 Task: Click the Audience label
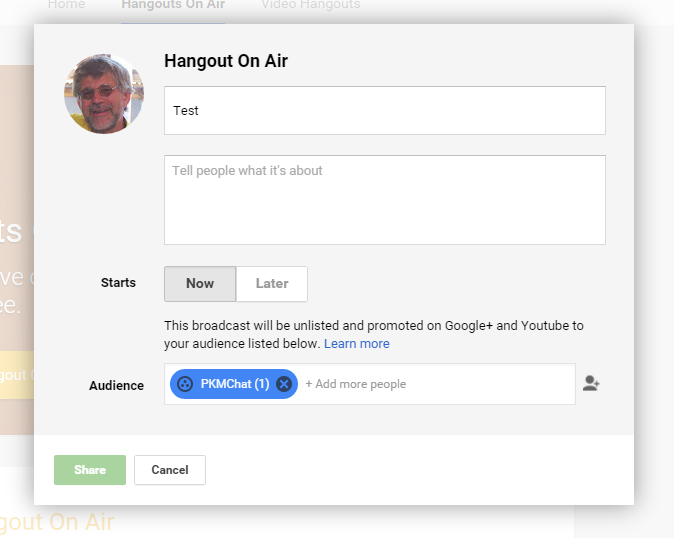click(116, 385)
